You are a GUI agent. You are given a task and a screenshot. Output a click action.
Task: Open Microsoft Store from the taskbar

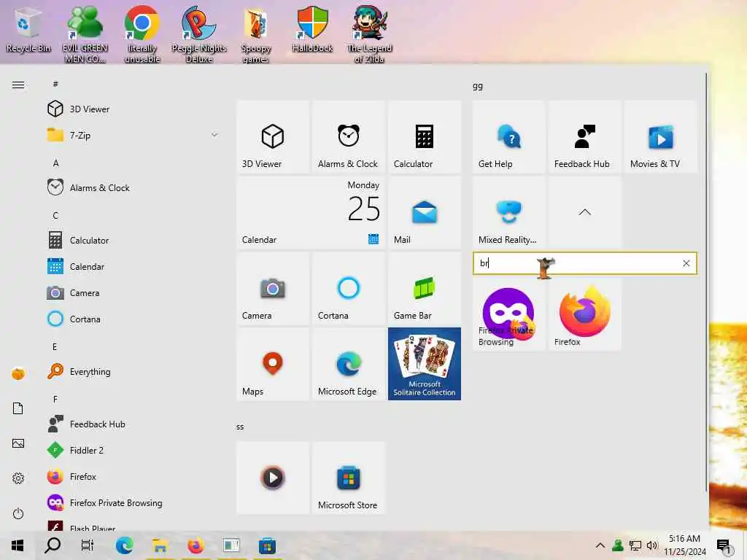(267, 545)
